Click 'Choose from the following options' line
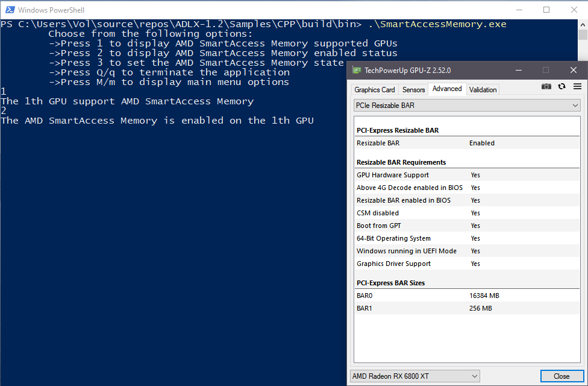The height and width of the screenshot is (386, 588). coord(151,34)
